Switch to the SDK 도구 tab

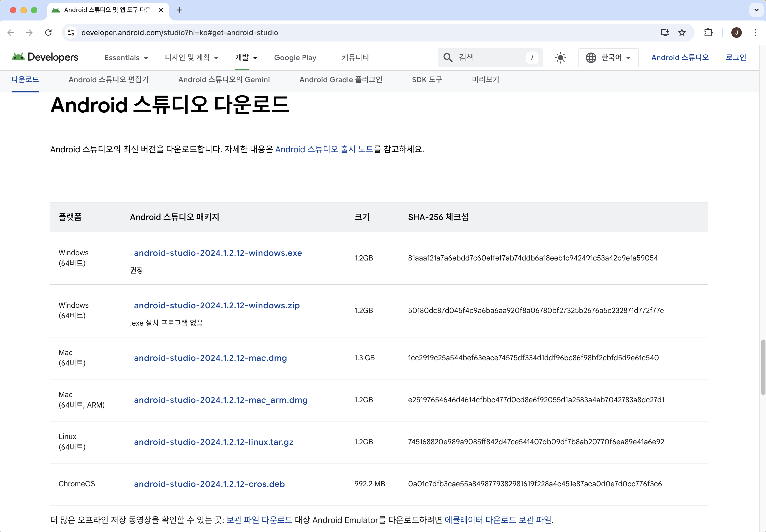(427, 80)
